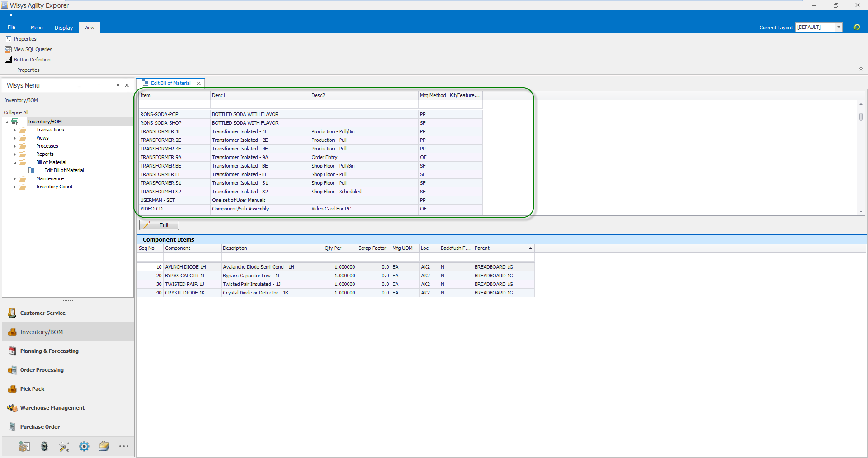Collapse the Inventory/BOM root node
868x458 pixels.
[x=7, y=122]
